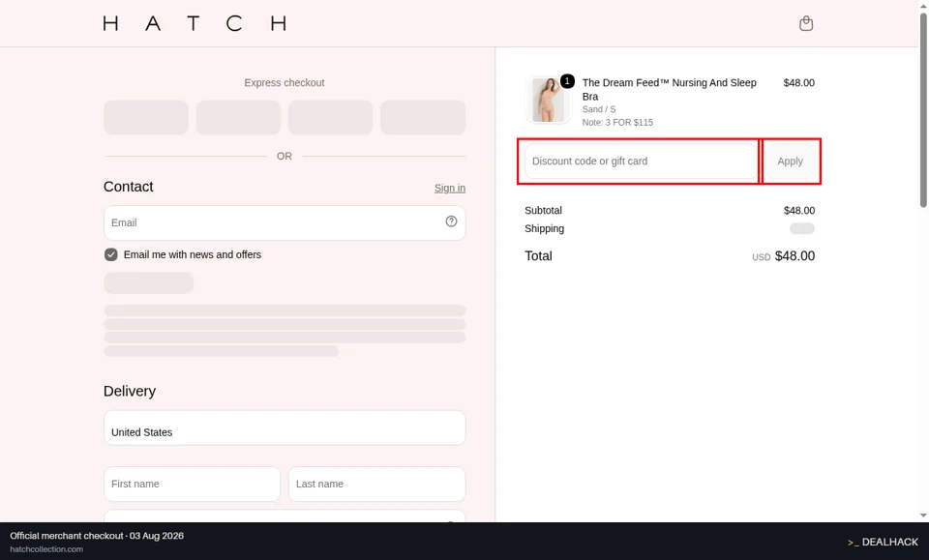
Task: Click the Express checkout heading
Action: pyautogui.click(x=285, y=83)
